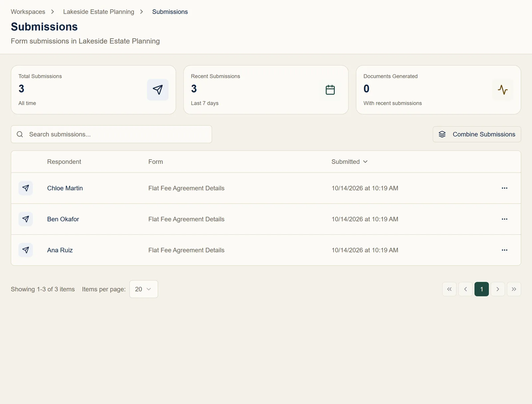Screen dimensions: 532x404
Task: Go to the Workspaces breadcrumb
Action: coord(28,12)
